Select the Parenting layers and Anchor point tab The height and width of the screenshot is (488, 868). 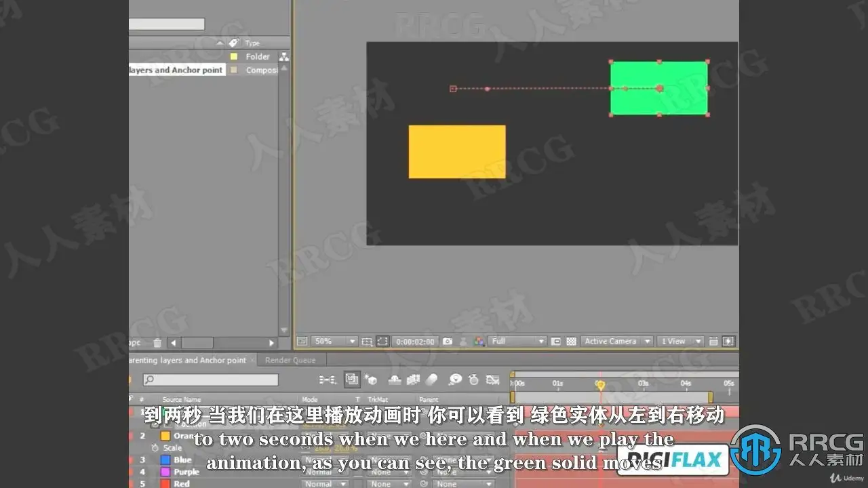click(188, 361)
